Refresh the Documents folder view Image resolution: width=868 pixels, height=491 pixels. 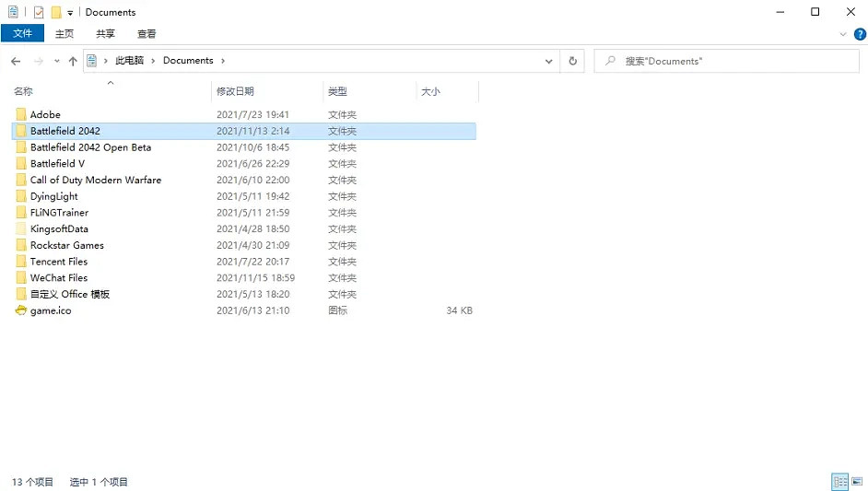[572, 61]
